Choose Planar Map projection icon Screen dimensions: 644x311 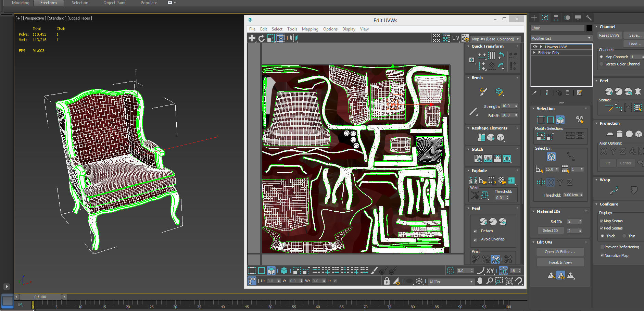(610, 134)
